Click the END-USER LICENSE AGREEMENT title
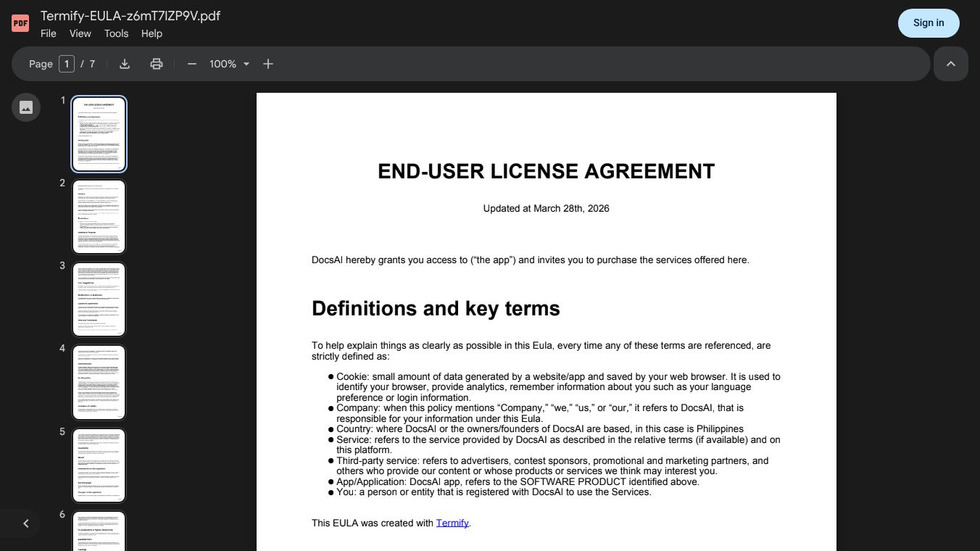This screenshot has height=551, width=980. tap(547, 171)
